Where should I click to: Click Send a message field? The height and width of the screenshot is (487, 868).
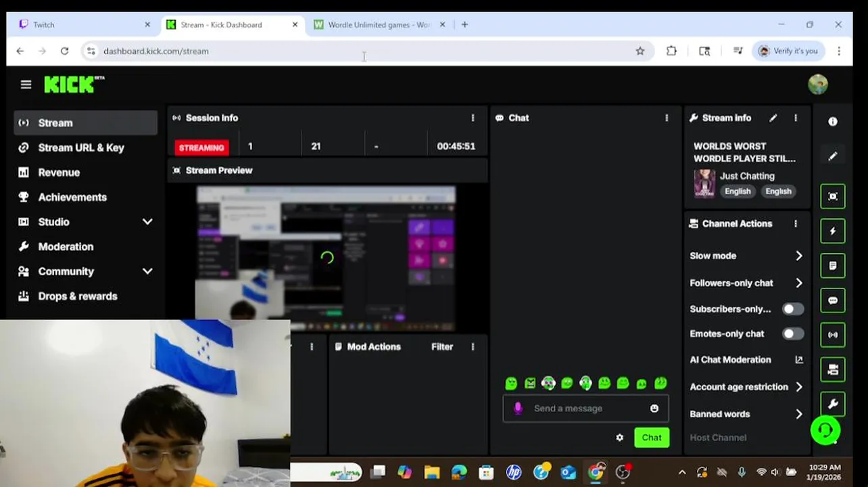point(586,409)
